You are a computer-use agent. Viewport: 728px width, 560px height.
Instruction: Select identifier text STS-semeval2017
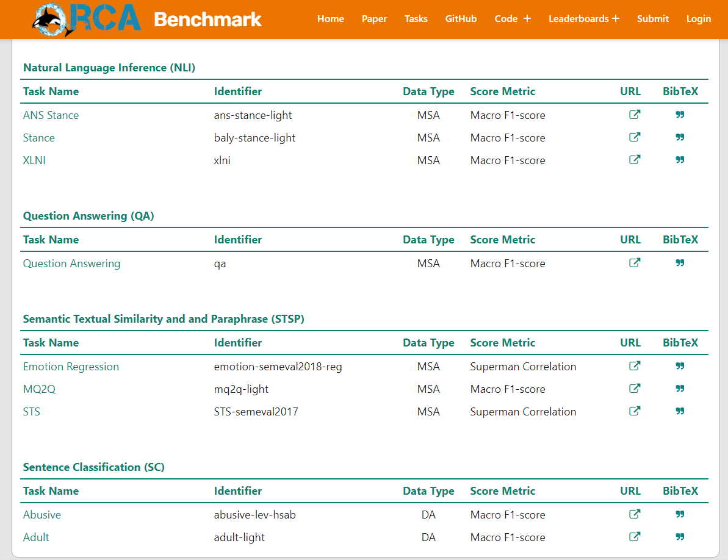click(256, 412)
